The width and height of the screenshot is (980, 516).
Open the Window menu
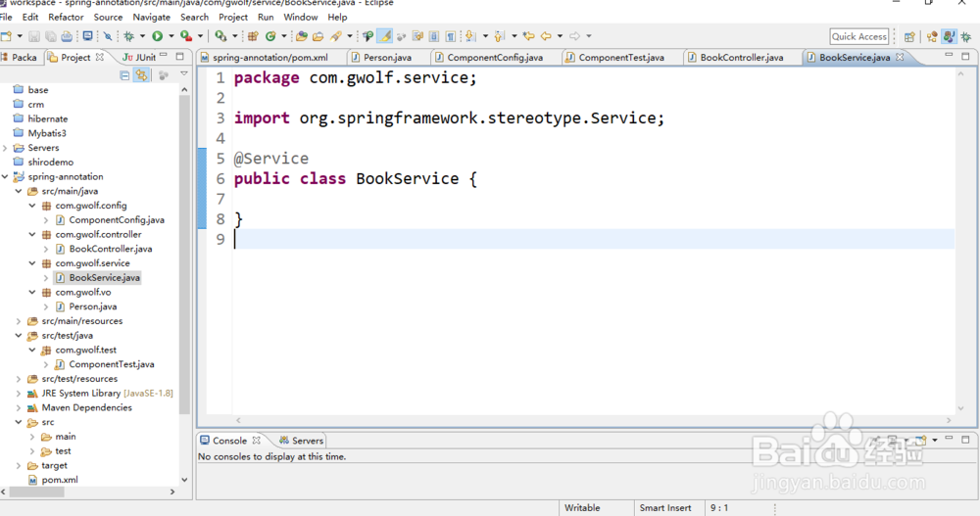(x=301, y=17)
